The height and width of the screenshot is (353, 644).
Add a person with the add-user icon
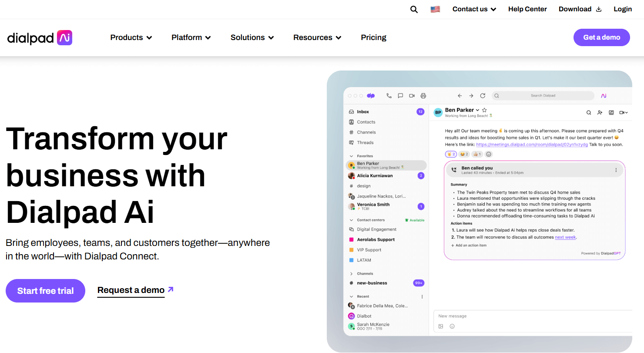600,112
